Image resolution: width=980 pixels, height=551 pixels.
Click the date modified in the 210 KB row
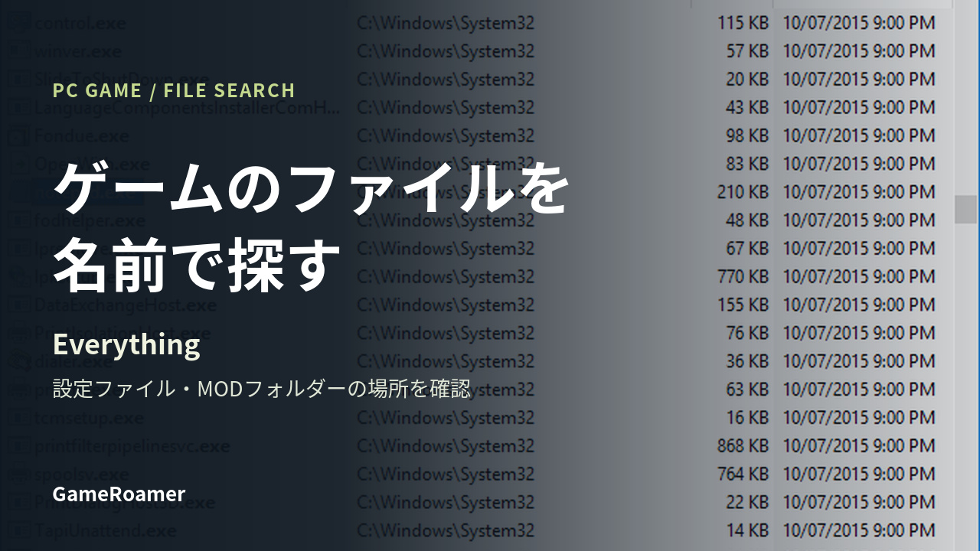pos(858,192)
